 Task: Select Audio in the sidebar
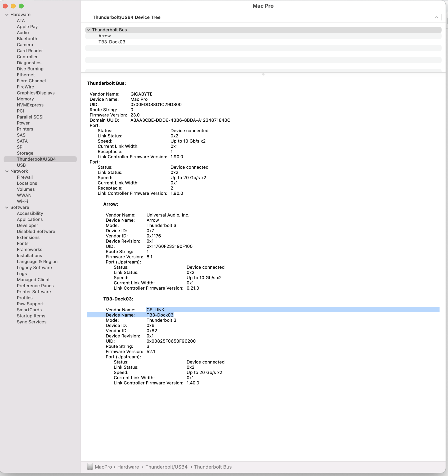[x=23, y=33]
